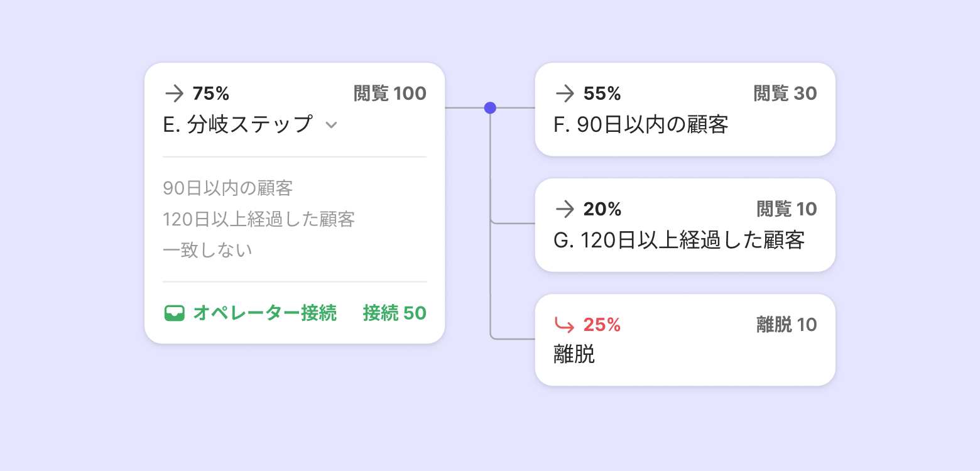Click the 接続 50 count

click(395, 313)
